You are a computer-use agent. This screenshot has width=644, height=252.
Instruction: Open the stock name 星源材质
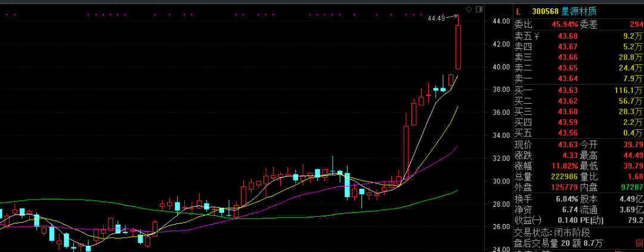[579, 11]
